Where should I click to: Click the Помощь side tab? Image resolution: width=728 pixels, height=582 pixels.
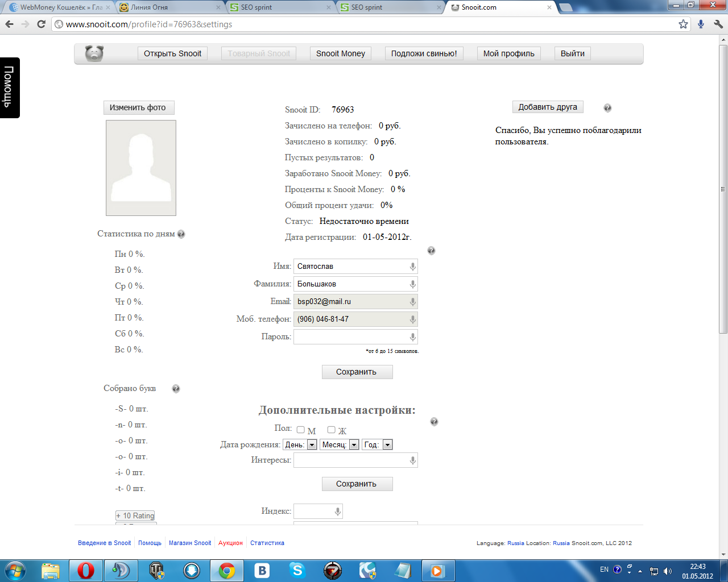(10, 88)
